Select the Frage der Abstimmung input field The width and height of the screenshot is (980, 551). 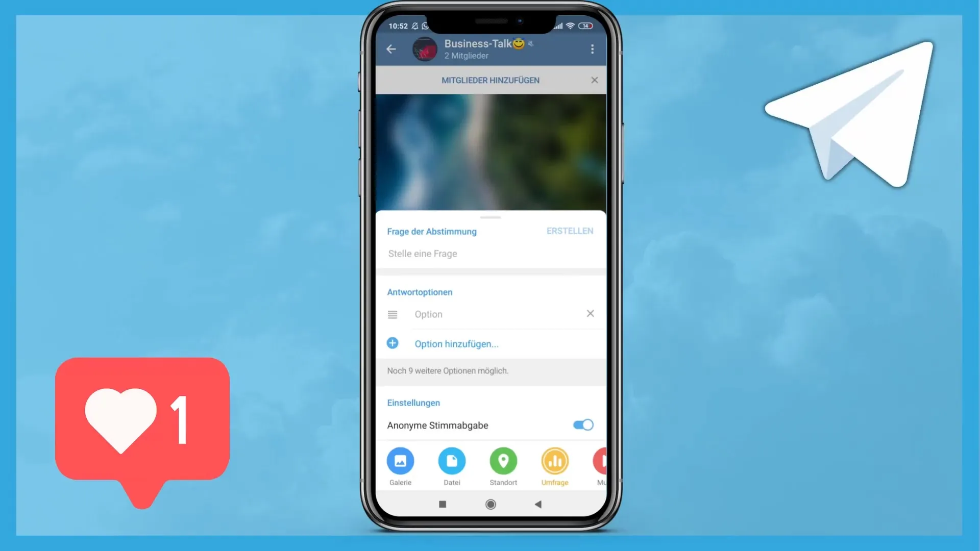pyautogui.click(x=490, y=254)
